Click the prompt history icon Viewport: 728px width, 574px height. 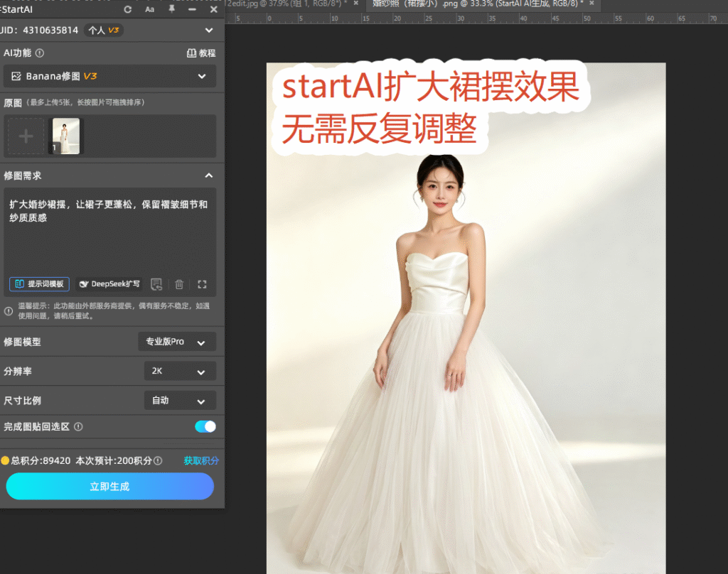(156, 284)
